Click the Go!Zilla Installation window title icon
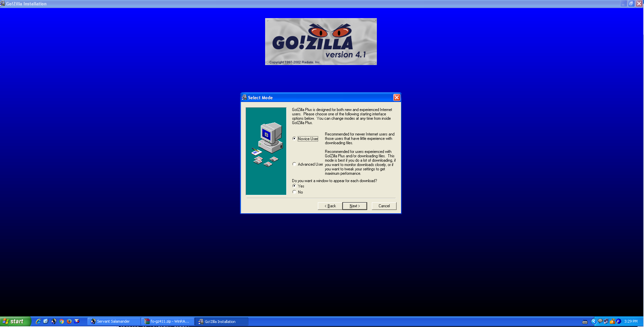 pyautogui.click(x=3, y=4)
